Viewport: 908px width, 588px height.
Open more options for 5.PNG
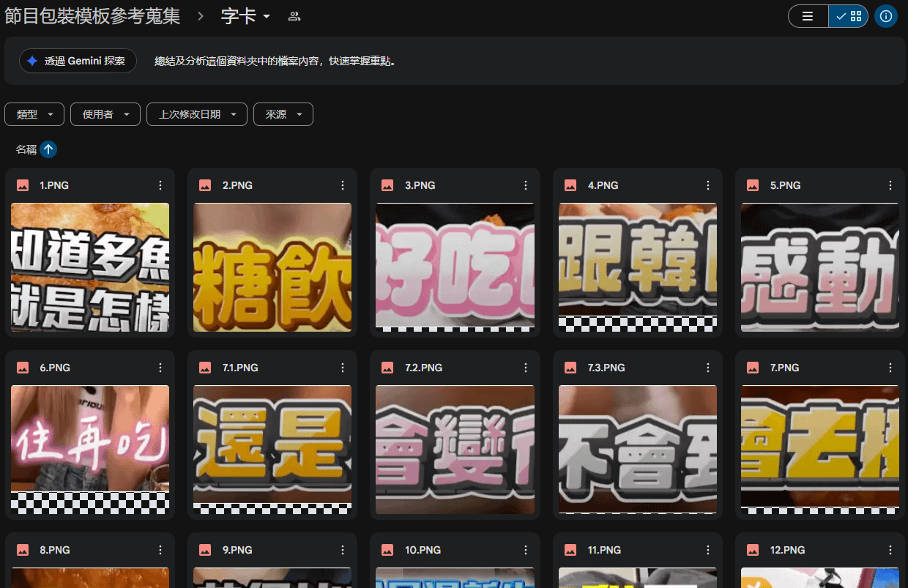[x=890, y=186]
